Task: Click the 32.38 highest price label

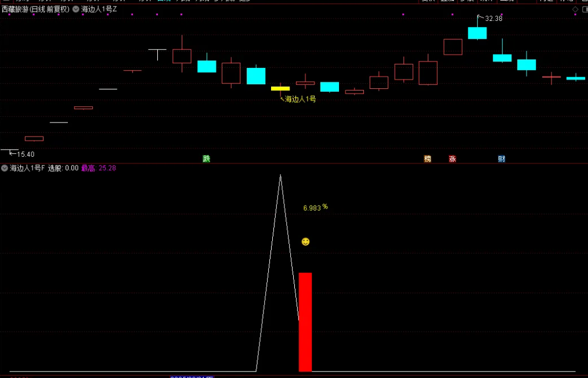Action: 493,19
